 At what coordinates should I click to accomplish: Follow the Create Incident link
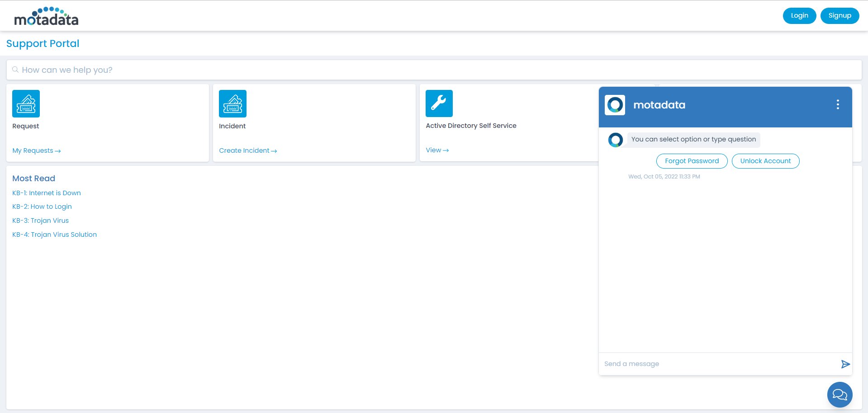(247, 150)
